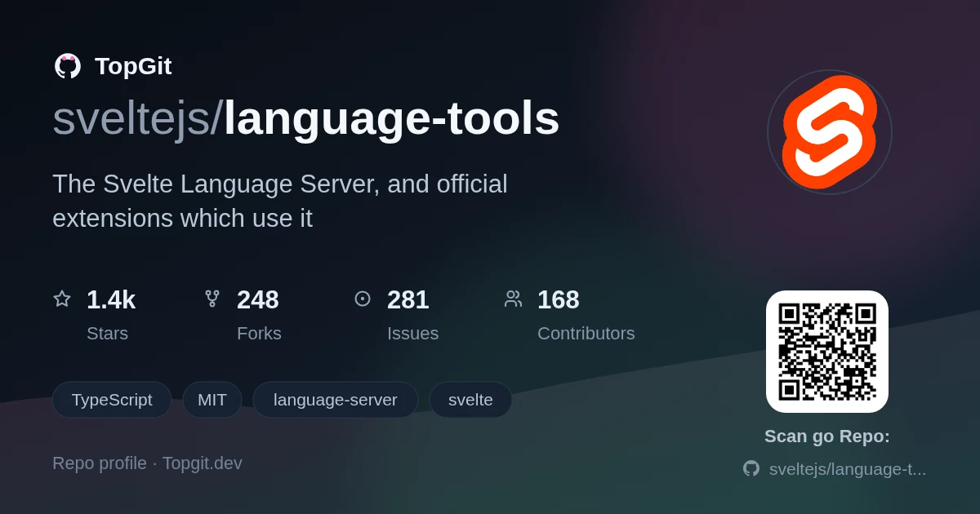Click the contributors people icon beside 168
This screenshot has height=514, width=980.
tap(513, 299)
